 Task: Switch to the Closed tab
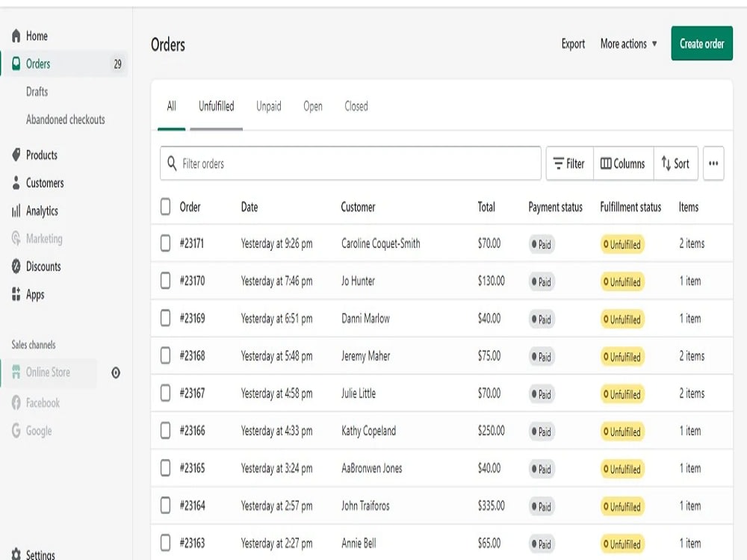coord(356,106)
